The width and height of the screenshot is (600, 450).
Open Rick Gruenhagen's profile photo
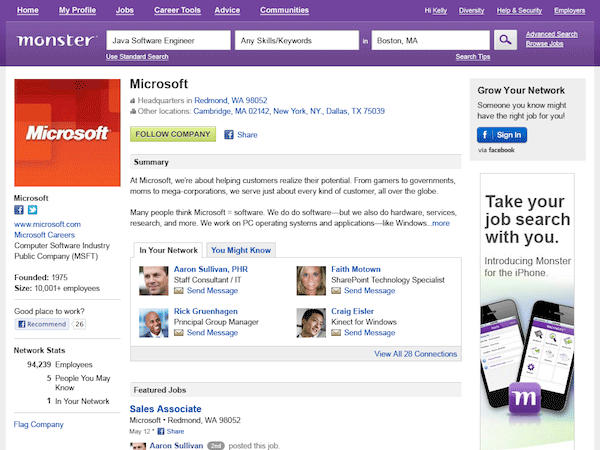[153, 323]
